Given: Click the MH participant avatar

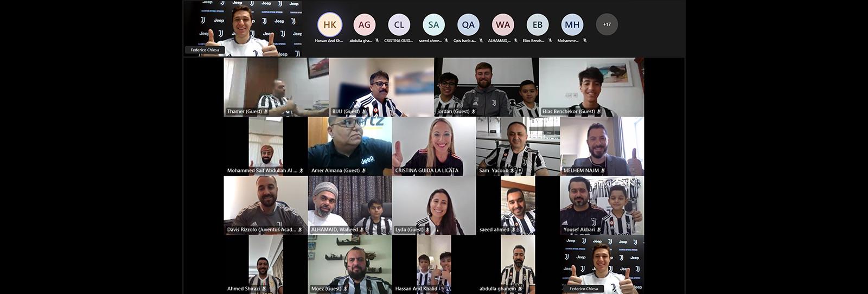Looking at the screenshot, I should (572, 24).
